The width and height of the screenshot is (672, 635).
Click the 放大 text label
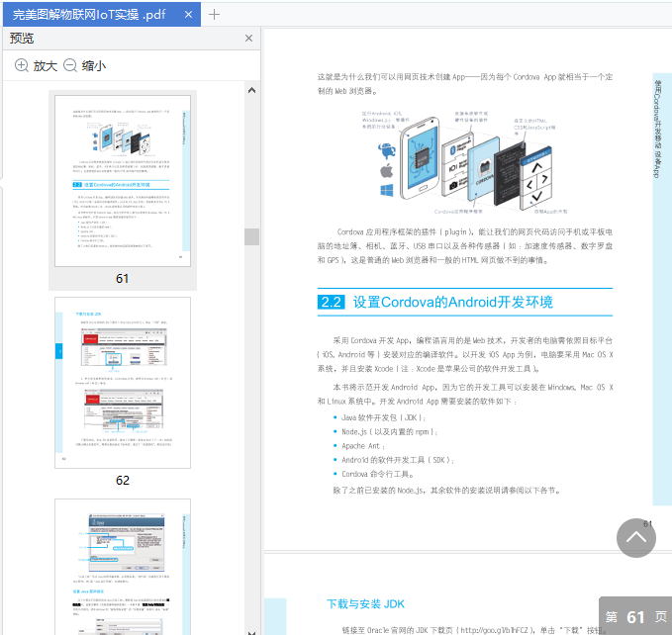pyautogui.click(x=45, y=66)
